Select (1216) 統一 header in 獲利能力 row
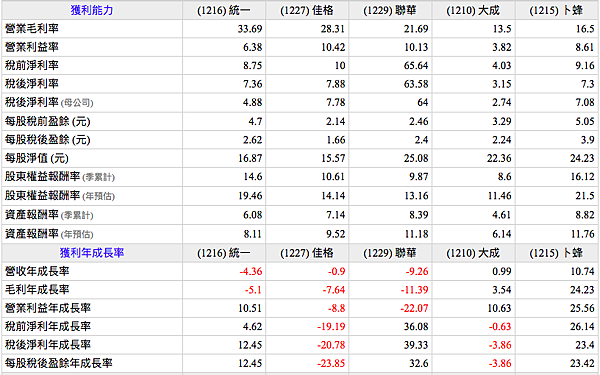 tap(224, 10)
